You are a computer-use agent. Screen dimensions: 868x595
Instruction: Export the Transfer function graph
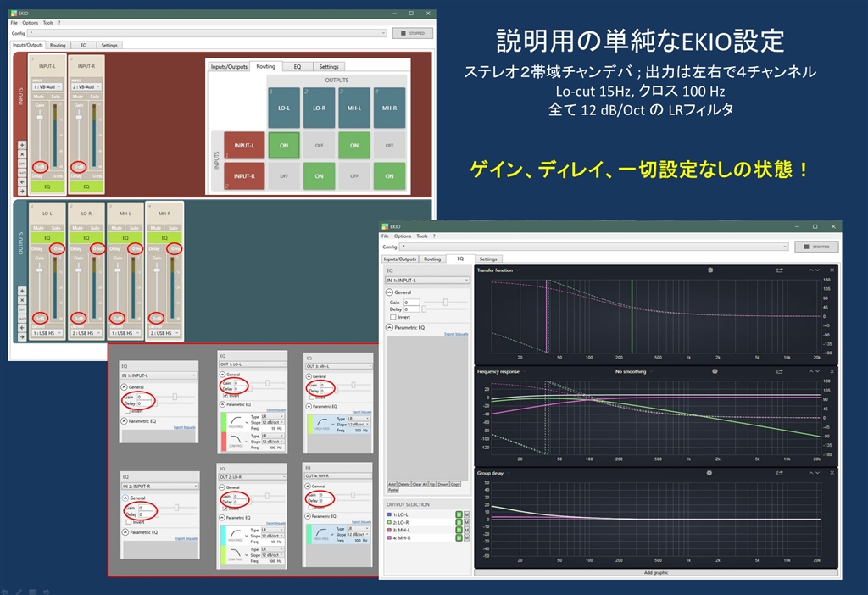pos(780,270)
